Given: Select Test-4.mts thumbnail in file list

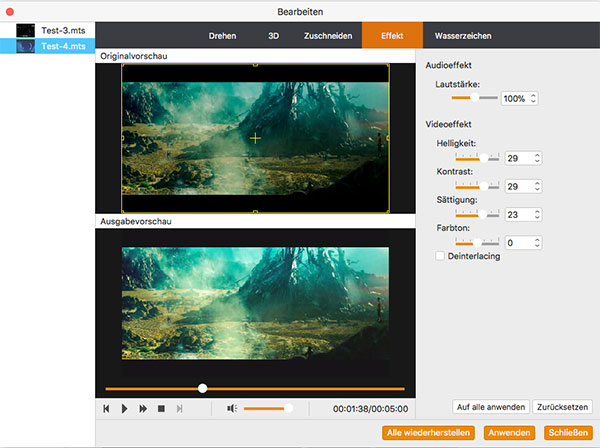Looking at the screenshot, I should [25, 46].
